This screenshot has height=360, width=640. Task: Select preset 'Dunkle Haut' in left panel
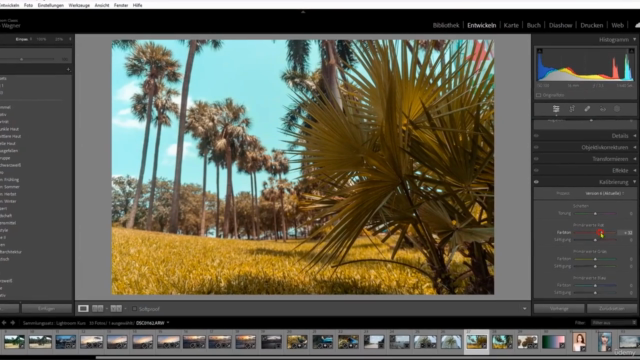[9, 129]
